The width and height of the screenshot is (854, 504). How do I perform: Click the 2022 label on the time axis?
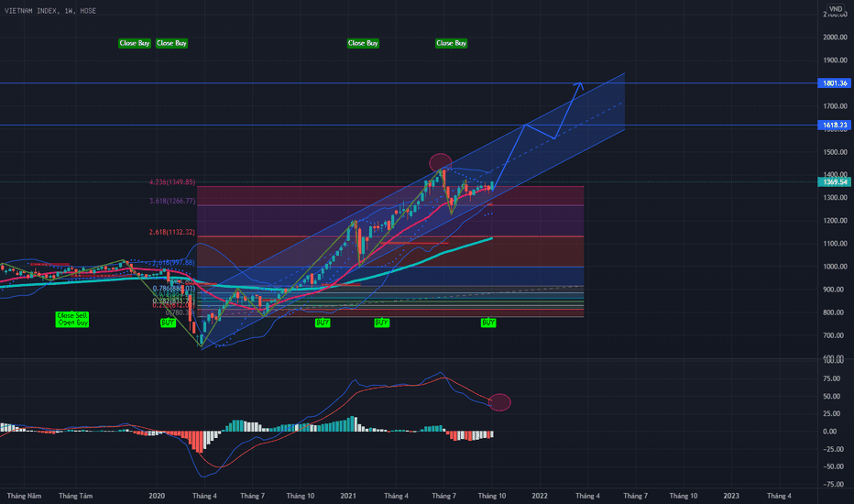(539, 496)
